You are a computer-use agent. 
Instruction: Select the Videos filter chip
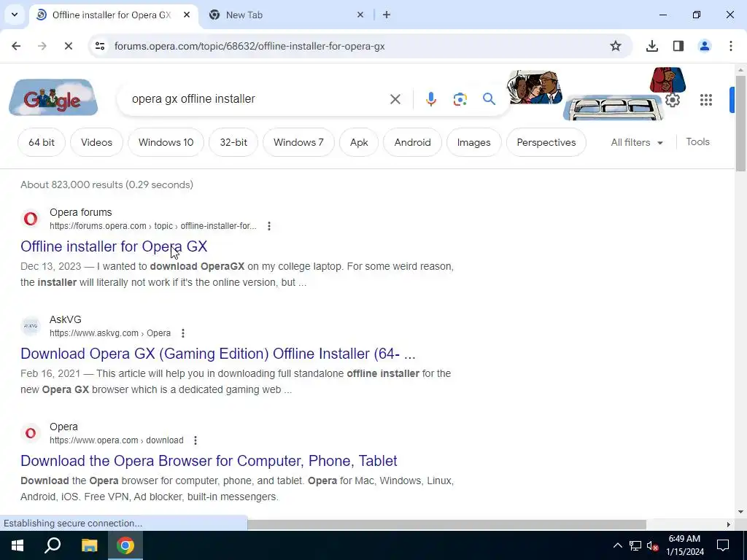click(x=97, y=142)
